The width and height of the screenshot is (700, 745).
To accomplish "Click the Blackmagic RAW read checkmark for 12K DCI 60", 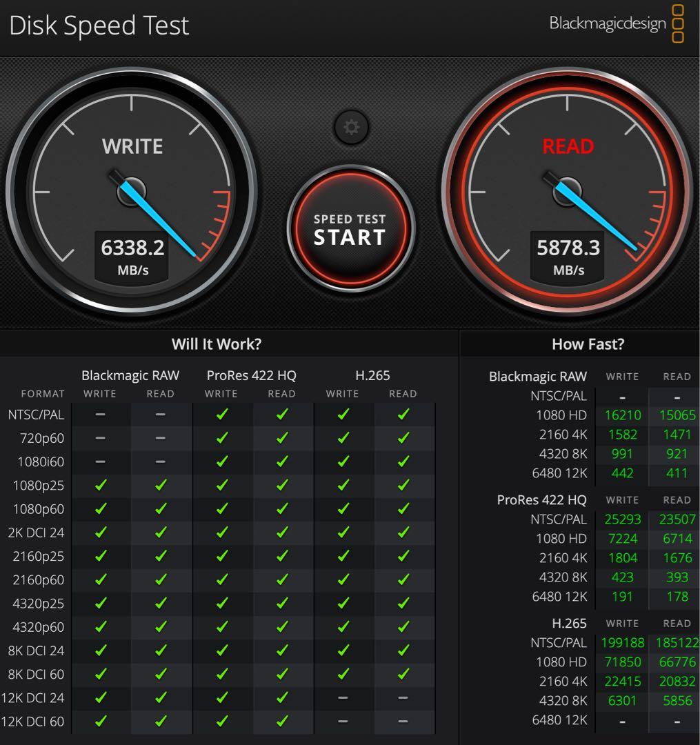I will point(161,722).
